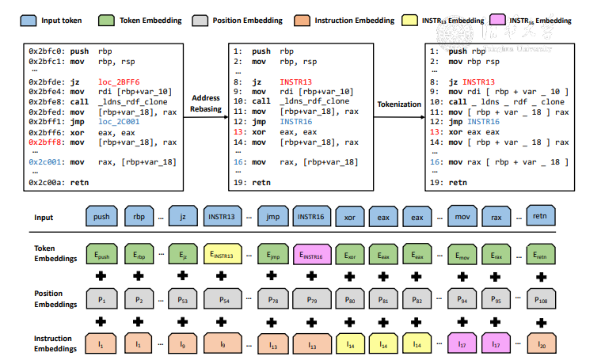This screenshot has width=605, height=364.
Task: Click the line '0x2bfe8: call _ldns_rdf_clone'
Action: click(x=98, y=102)
